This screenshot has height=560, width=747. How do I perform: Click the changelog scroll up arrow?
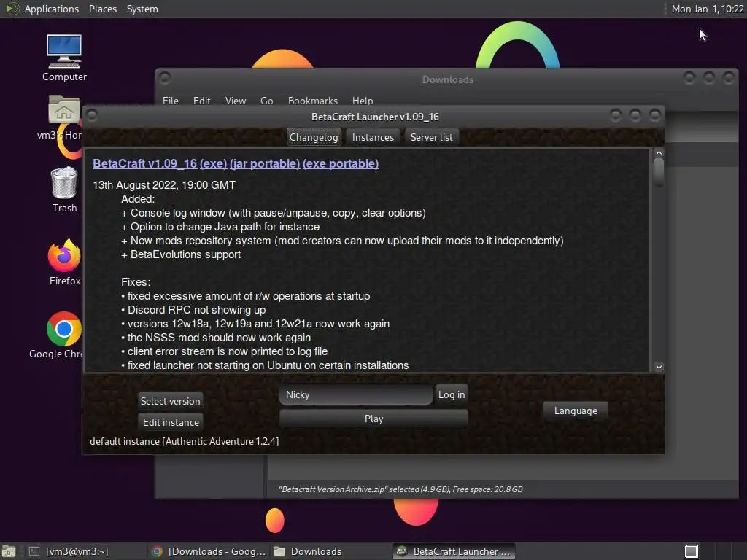tap(659, 153)
